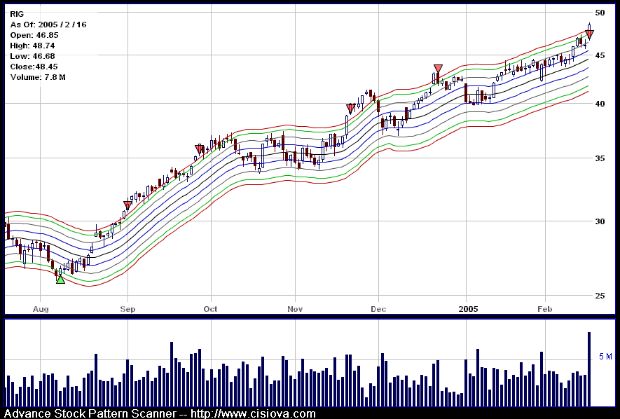Click the 'Low: 46.68' value

(x=32, y=56)
